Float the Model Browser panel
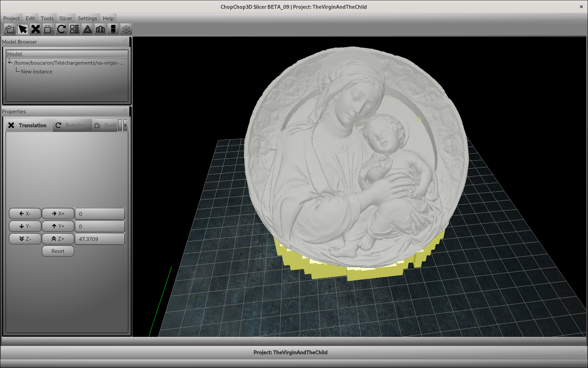 pyautogui.click(x=125, y=41)
